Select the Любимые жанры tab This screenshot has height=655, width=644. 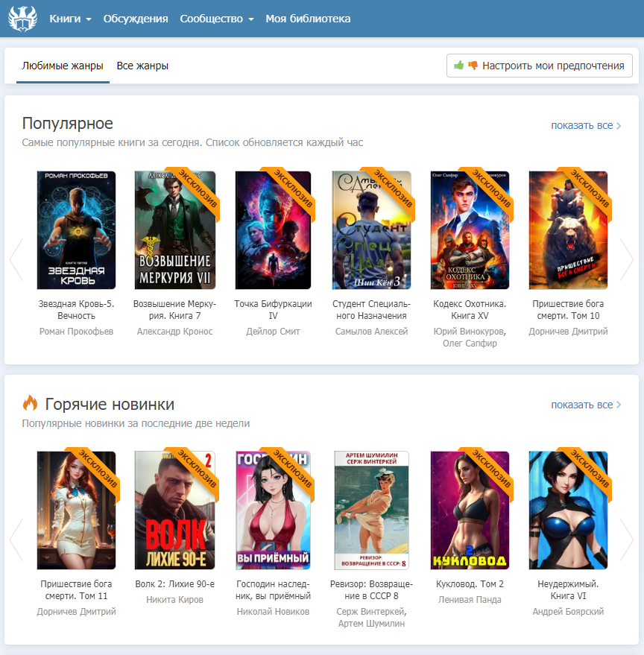pos(63,66)
